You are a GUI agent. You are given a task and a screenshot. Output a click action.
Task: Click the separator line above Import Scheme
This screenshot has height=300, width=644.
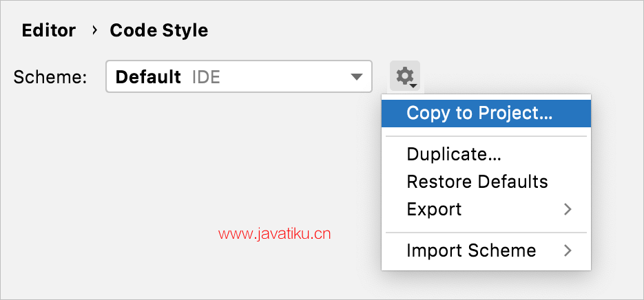tap(486, 233)
